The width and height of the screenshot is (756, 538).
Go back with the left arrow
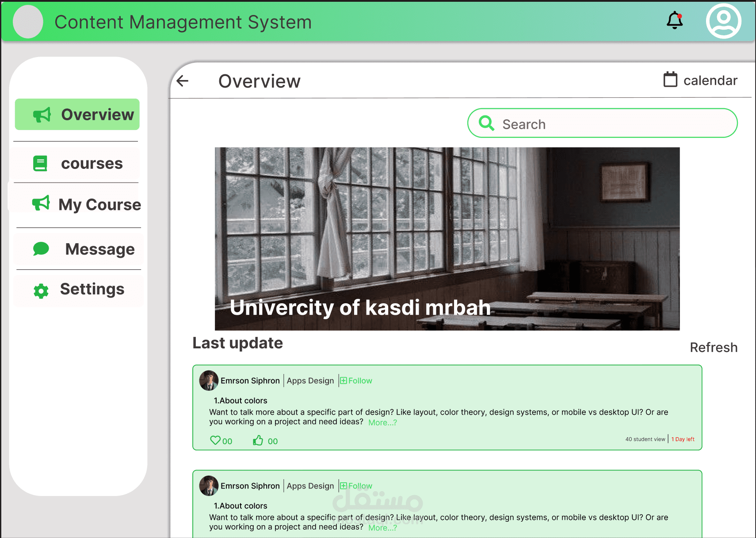point(183,81)
